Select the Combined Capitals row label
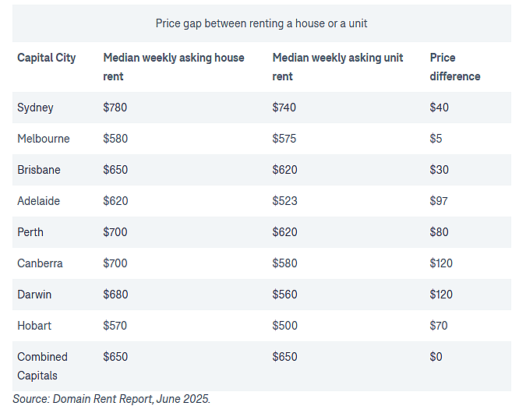 pos(42,366)
